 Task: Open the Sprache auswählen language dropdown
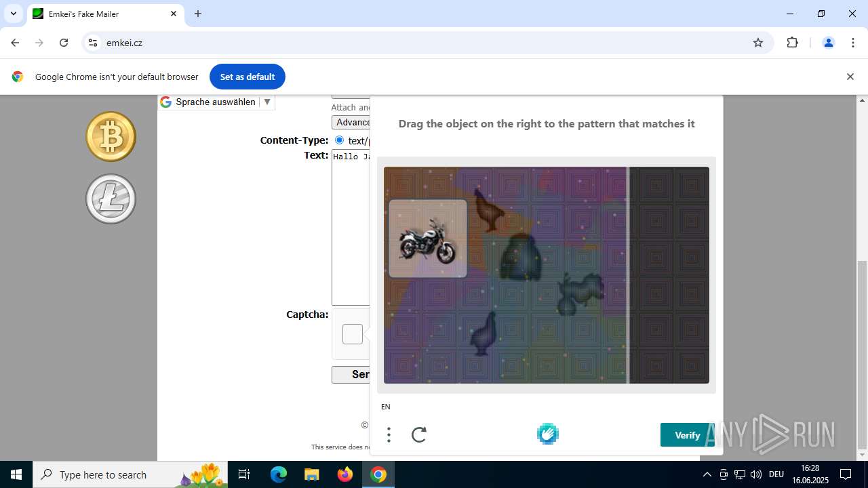click(216, 102)
